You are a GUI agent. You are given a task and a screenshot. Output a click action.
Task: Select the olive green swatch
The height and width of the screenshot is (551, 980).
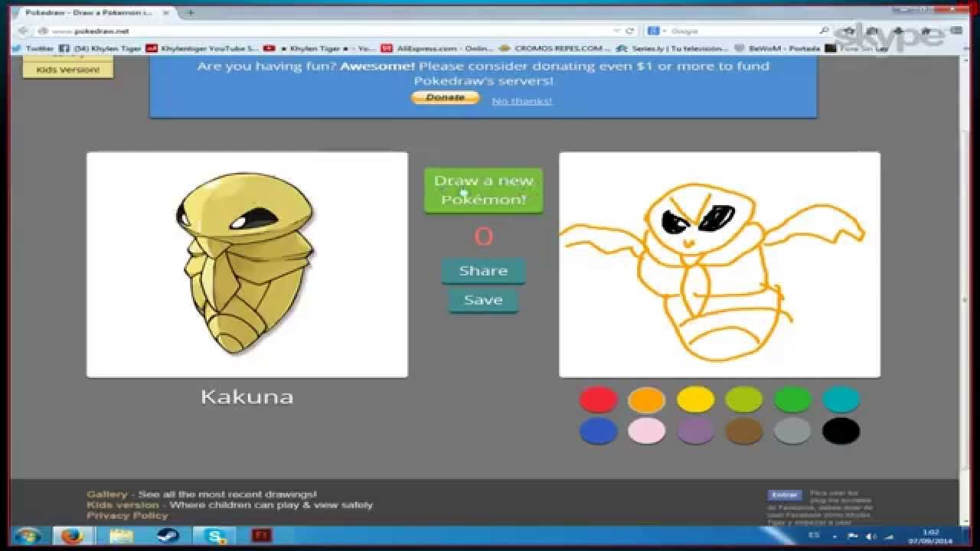743,399
